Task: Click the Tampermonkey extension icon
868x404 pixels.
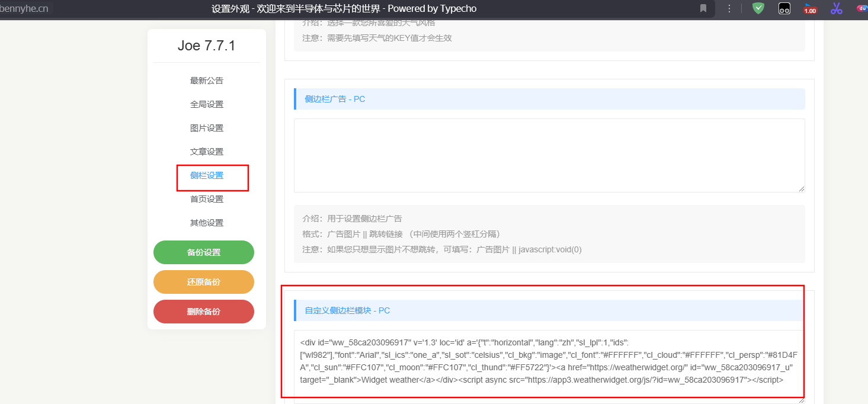Action: pyautogui.click(x=784, y=9)
